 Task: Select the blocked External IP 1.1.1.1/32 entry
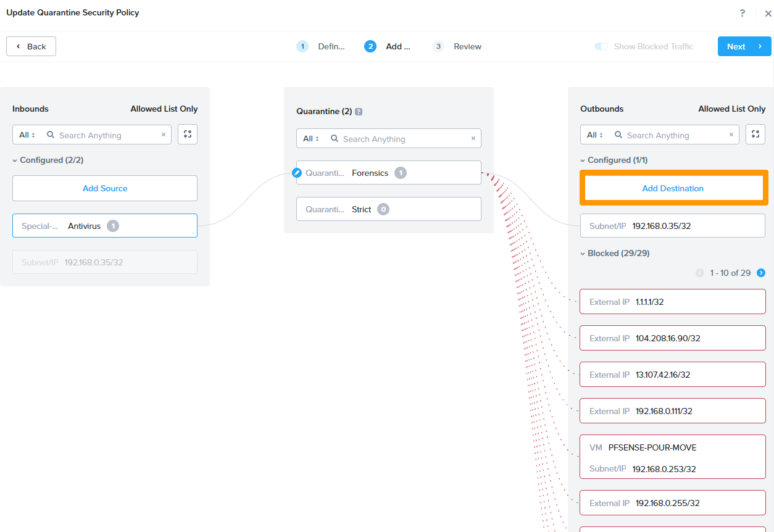pos(673,301)
